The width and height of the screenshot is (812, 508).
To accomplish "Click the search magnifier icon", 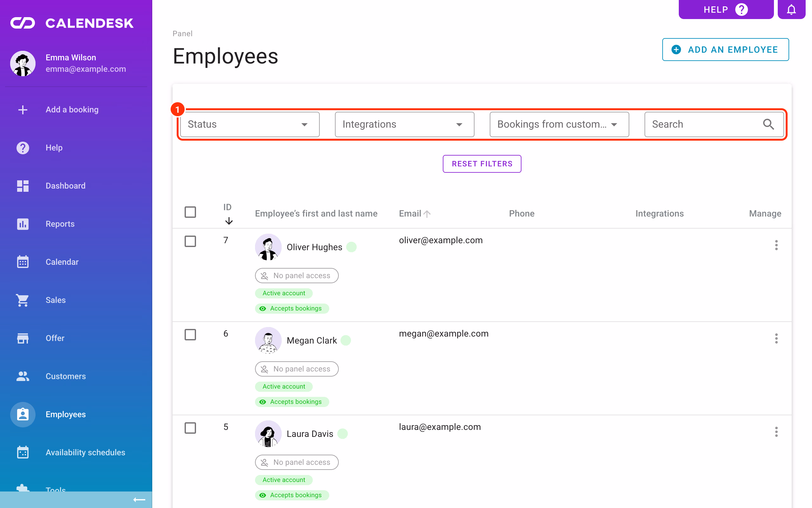I will 768,124.
